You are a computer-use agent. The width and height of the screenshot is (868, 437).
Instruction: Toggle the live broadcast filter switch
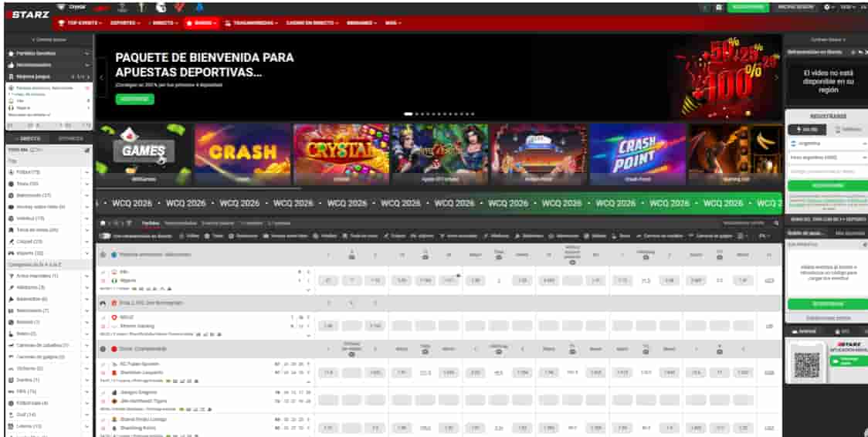coord(106,235)
